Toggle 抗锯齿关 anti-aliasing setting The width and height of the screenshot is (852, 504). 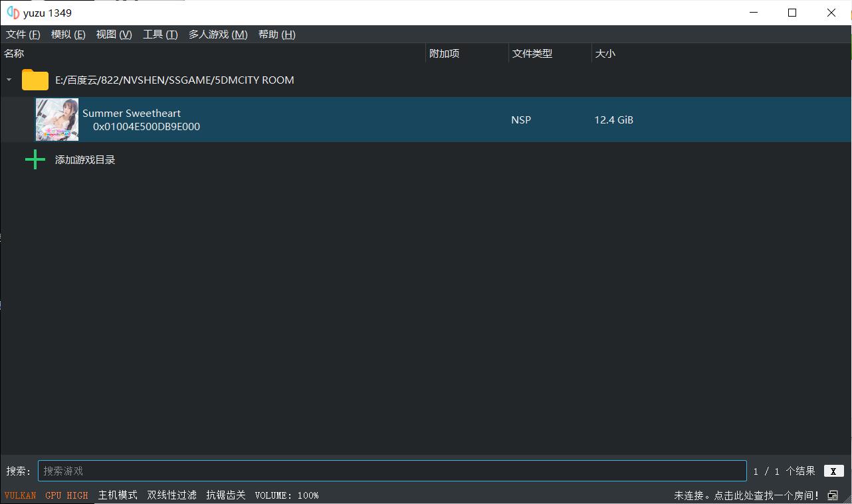226,495
